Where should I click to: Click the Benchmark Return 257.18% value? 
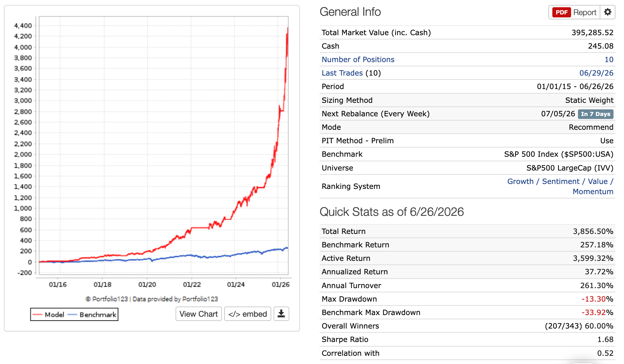(x=596, y=245)
